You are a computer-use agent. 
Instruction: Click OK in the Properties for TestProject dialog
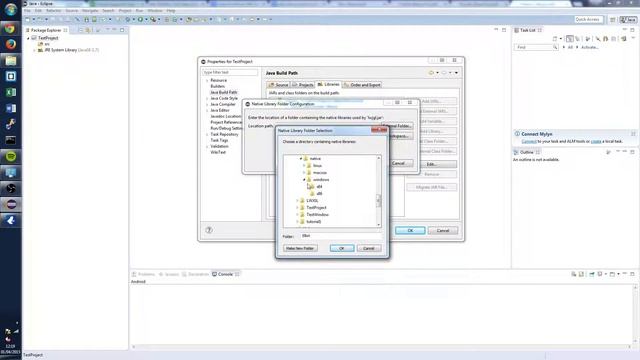click(x=410, y=231)
